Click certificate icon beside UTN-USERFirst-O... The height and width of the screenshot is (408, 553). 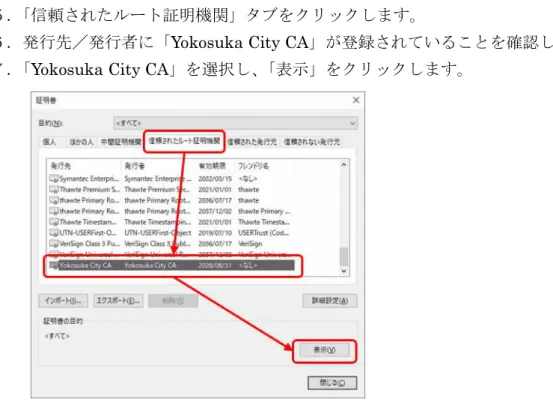click(54, 233)
